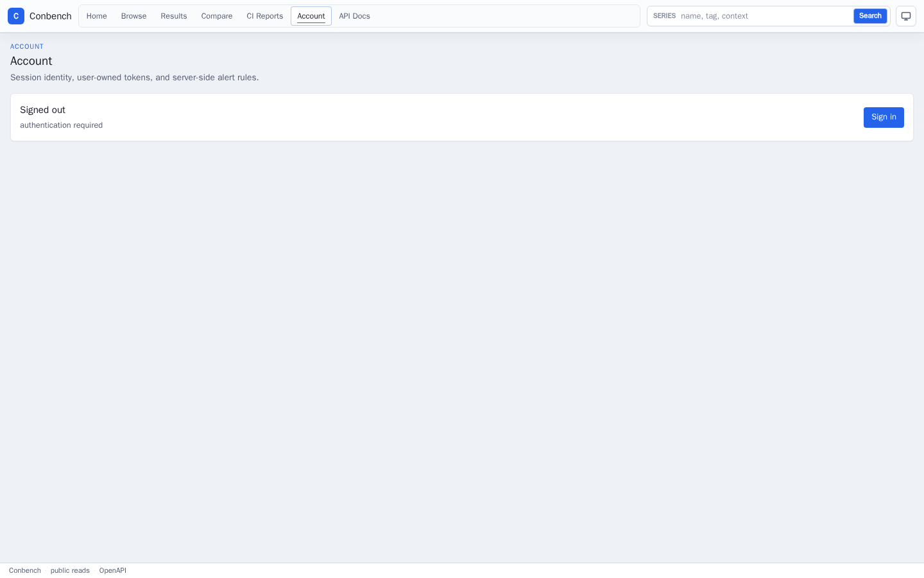Image resolution: width=924 pixels, height=578 pixels.
Task: Open CI Reports in navigation
Action: [x=265, y=16]
